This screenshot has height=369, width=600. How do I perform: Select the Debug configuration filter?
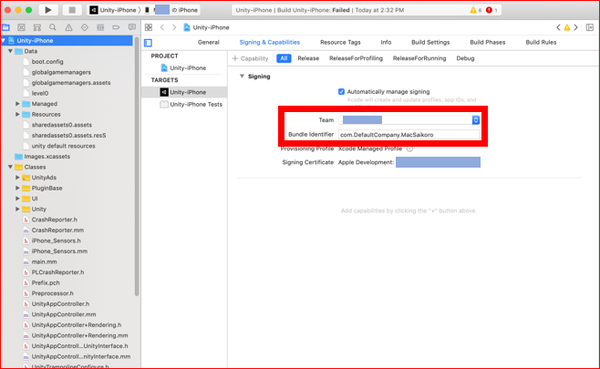tap(465, 58)
